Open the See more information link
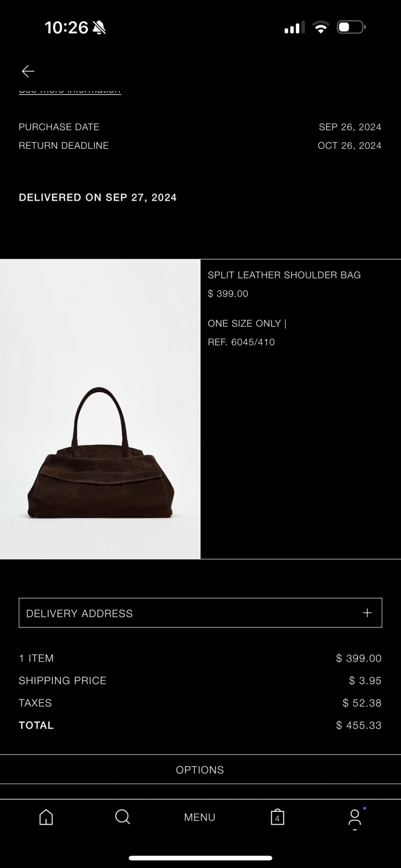Screen dimensions: 401x868 pyautogui.click(x=70, y=90)
